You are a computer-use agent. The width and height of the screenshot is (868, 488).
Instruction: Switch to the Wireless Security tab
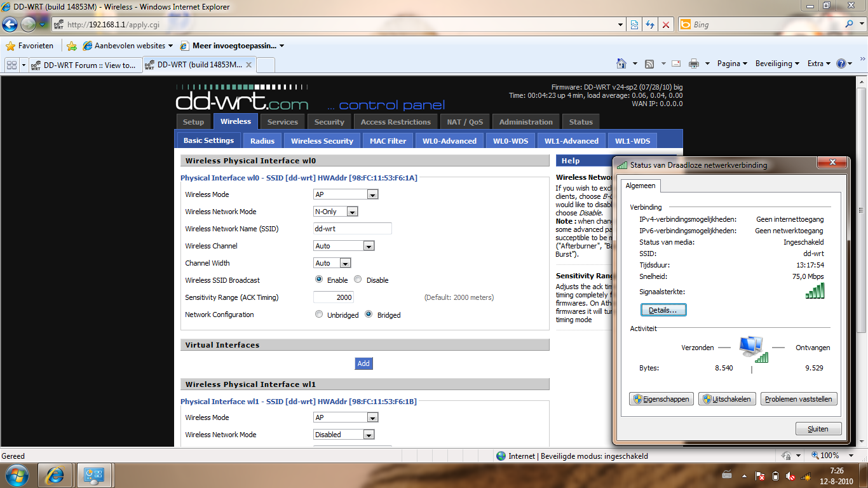[x=322, y=140]
